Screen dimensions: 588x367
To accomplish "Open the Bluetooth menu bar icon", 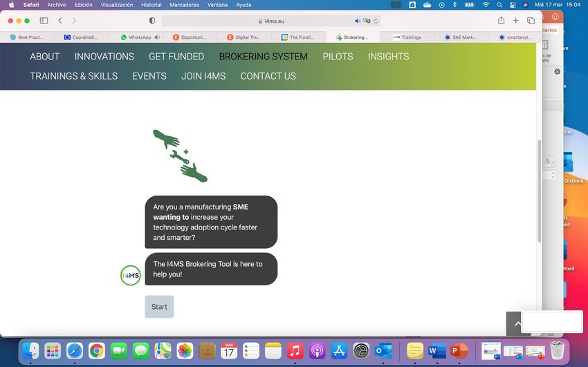I will click(454, 5).
